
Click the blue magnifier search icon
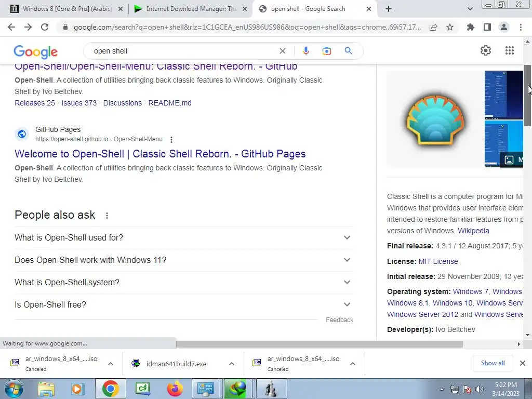[x=348, y=51]
